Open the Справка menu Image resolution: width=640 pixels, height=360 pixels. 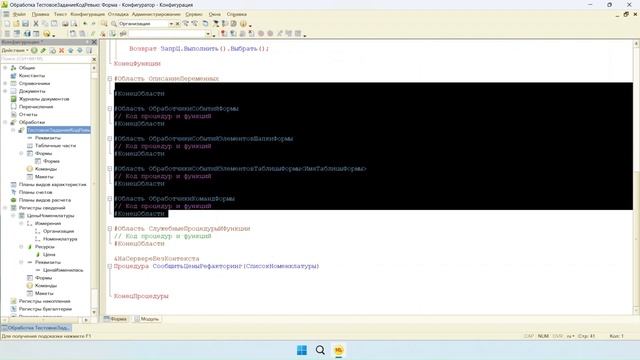click(237, 14)
